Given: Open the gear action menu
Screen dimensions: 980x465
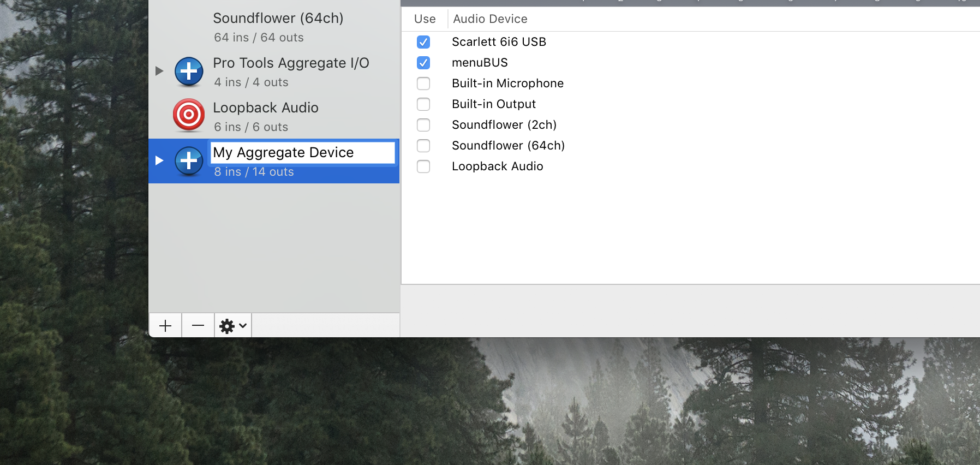Looking at the screenshot, I should (233, 326).
